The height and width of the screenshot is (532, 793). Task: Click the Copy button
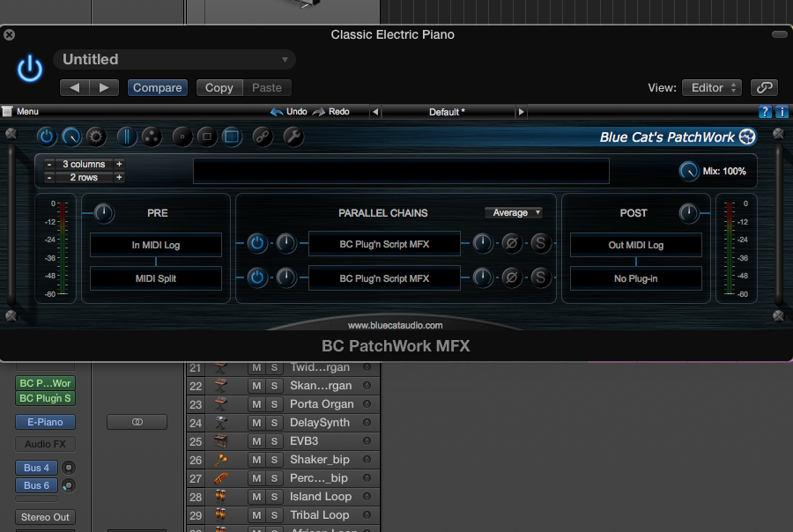click(x=219, y=87)
